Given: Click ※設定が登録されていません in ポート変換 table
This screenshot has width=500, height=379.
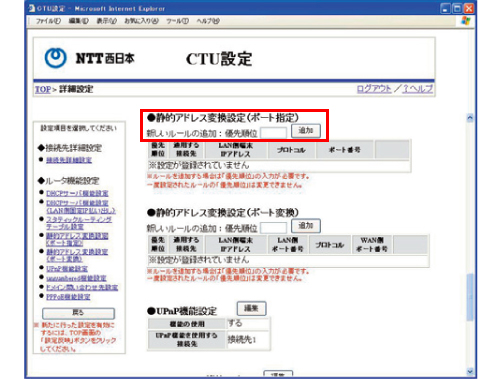Looking at the screenshot, I should click(x=199, y=260).
